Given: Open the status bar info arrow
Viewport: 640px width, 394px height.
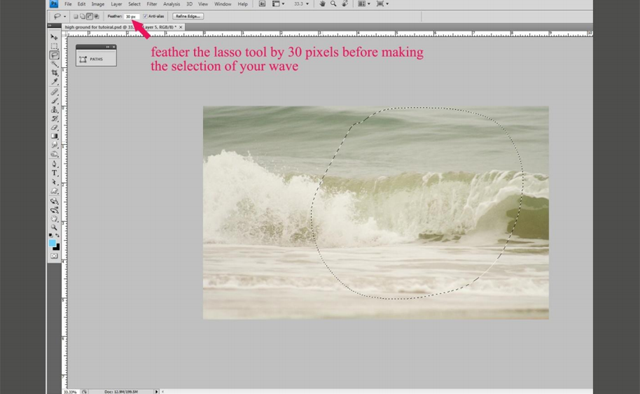Looking at the screenshot, I should pyautogui.click(x=156, y=392).
